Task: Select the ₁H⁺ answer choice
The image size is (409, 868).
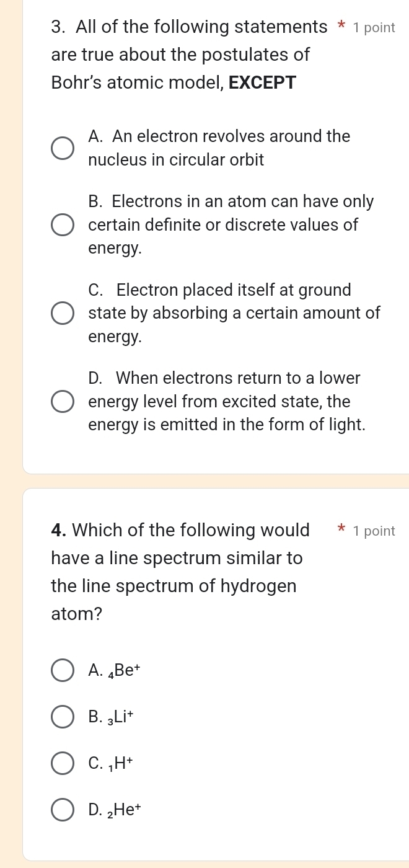Action: click(x=62, y=763)
